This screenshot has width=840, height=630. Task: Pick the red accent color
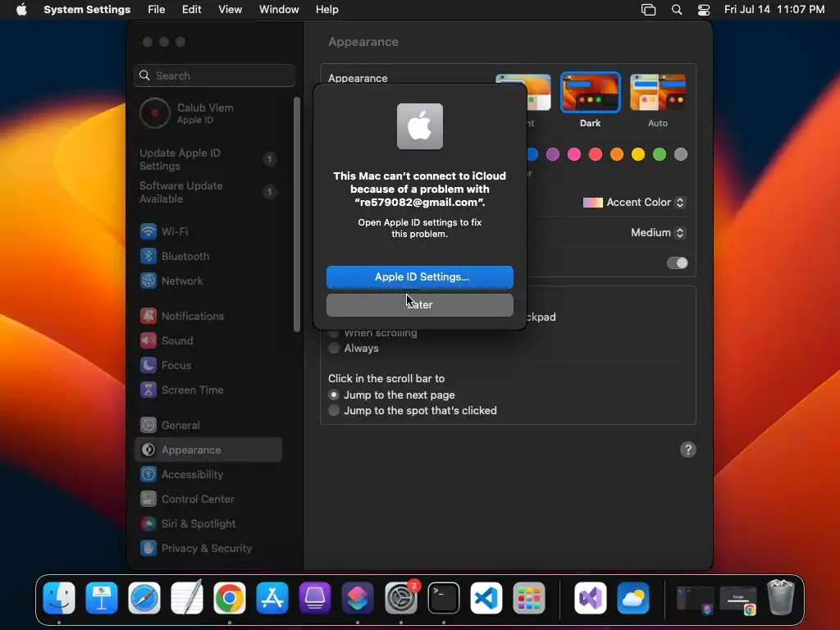[x=596, y=154]
